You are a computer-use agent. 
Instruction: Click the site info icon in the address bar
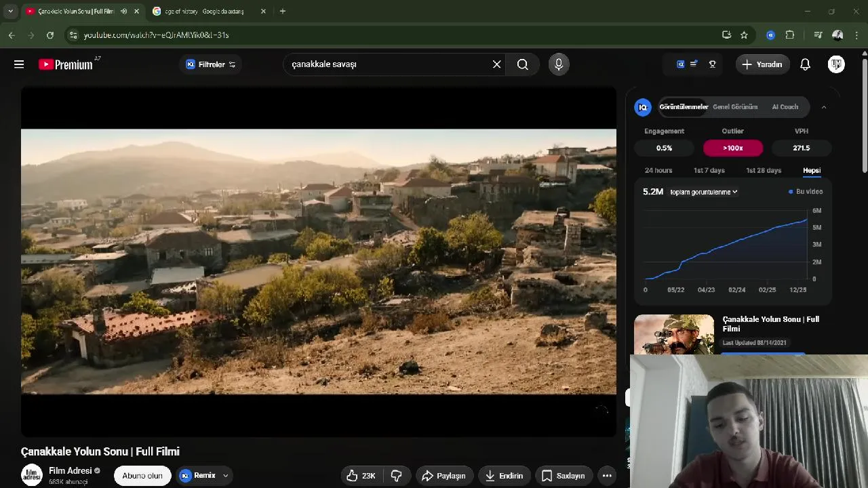point(73,35)
